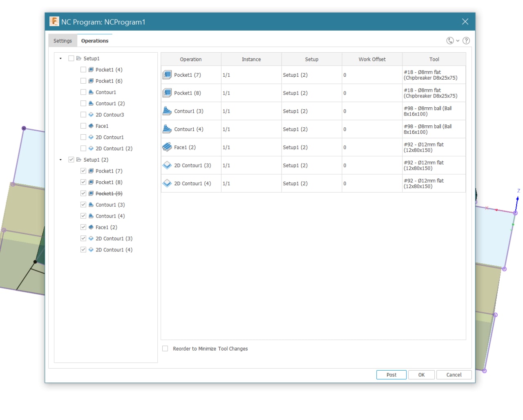The height and width of the screenshot is (420, 523).
Task: Collapse the Setup1 (2) tree node
Action: click(60, 160)
